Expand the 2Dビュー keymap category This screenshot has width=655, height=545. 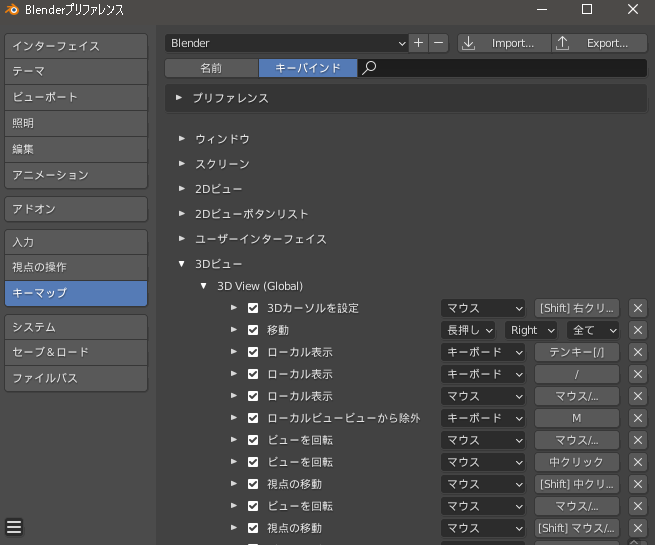click(182, 188)
